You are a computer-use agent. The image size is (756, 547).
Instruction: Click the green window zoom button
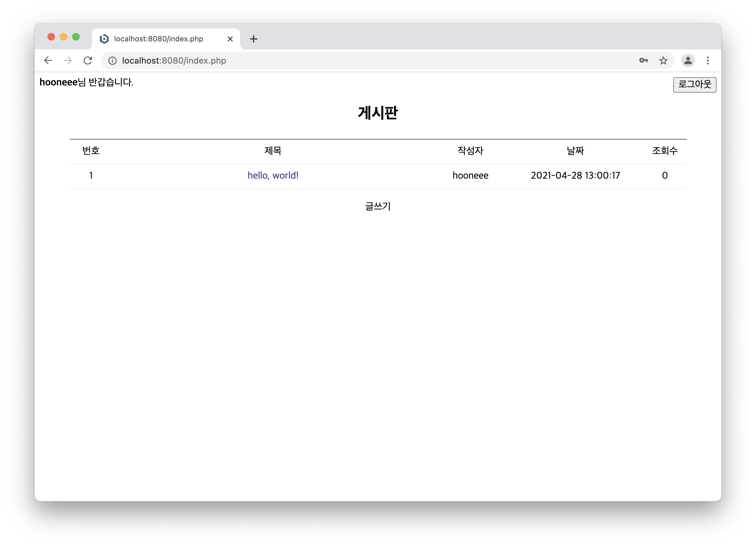pyautogui.click(x=76, y=37)
